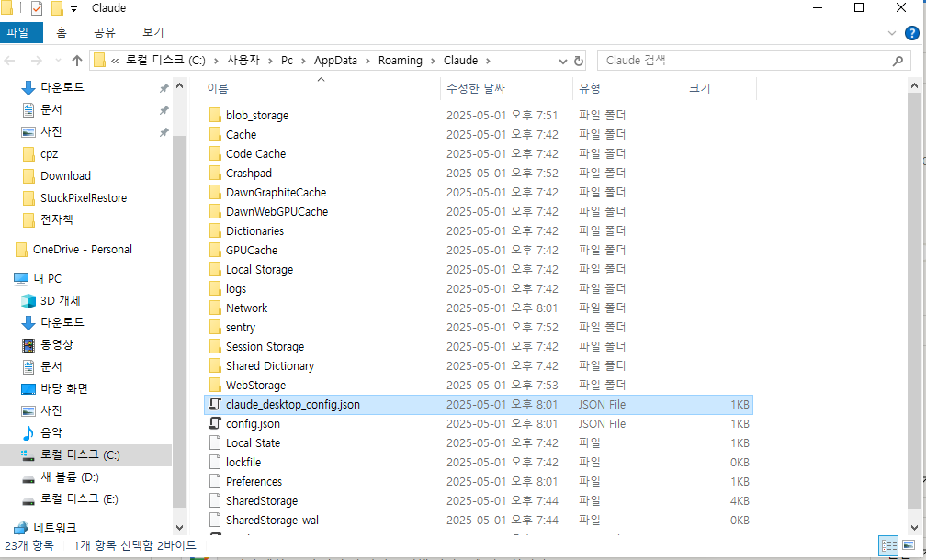
Task: Sort by the 크기 column header
Action: (x=719, y=88)
